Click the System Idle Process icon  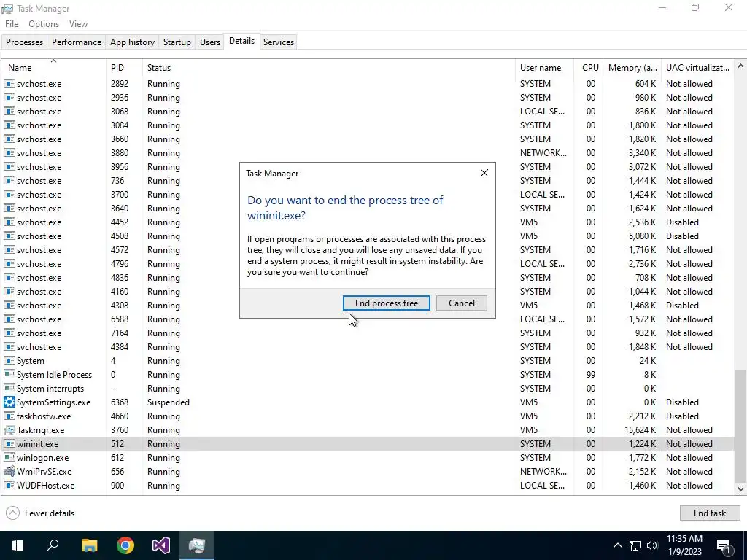click(x=9, y=375)
